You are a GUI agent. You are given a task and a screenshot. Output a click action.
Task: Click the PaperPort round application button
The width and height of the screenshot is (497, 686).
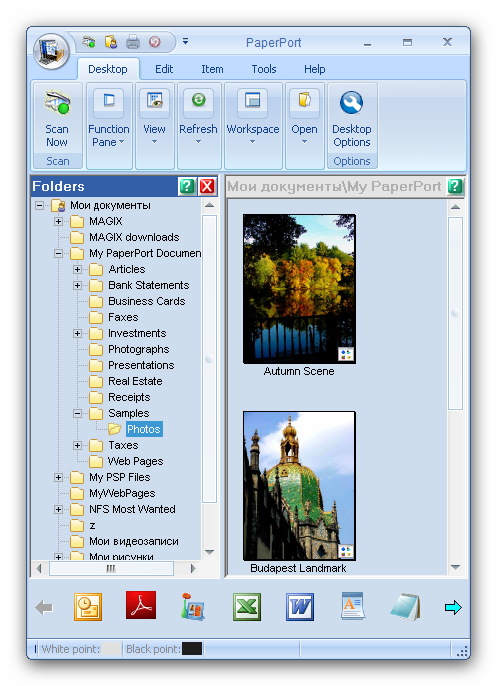click(52, 51)
